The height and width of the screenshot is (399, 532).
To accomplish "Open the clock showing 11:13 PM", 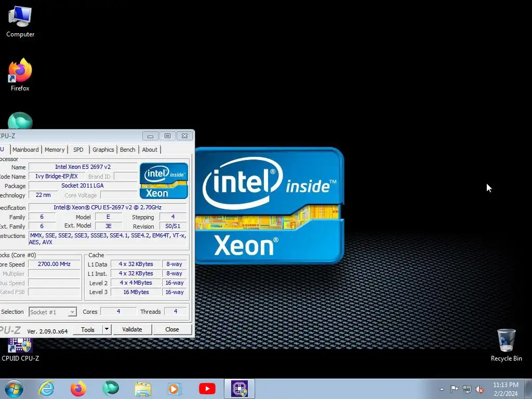I will (x=506, y=389).
